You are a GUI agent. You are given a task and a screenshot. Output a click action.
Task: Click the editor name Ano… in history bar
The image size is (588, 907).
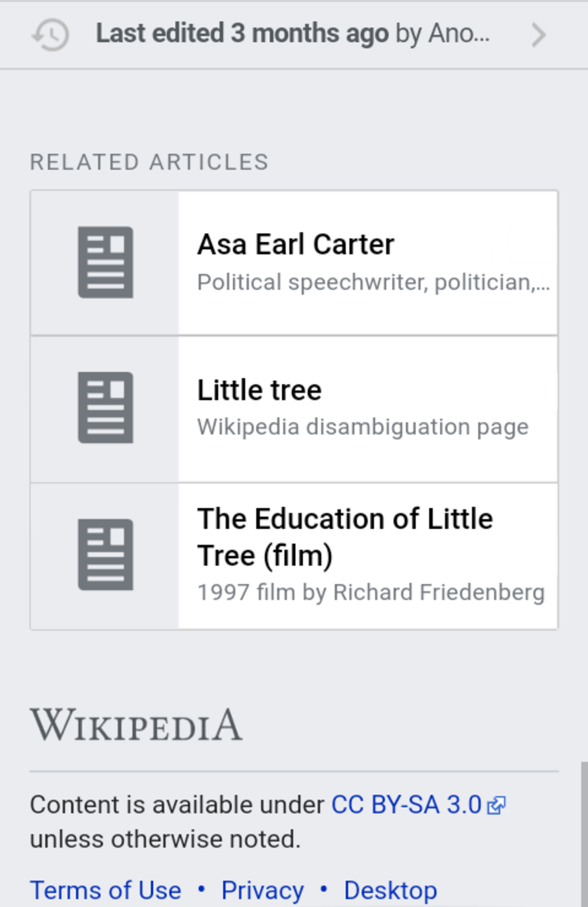coord(459,34)
